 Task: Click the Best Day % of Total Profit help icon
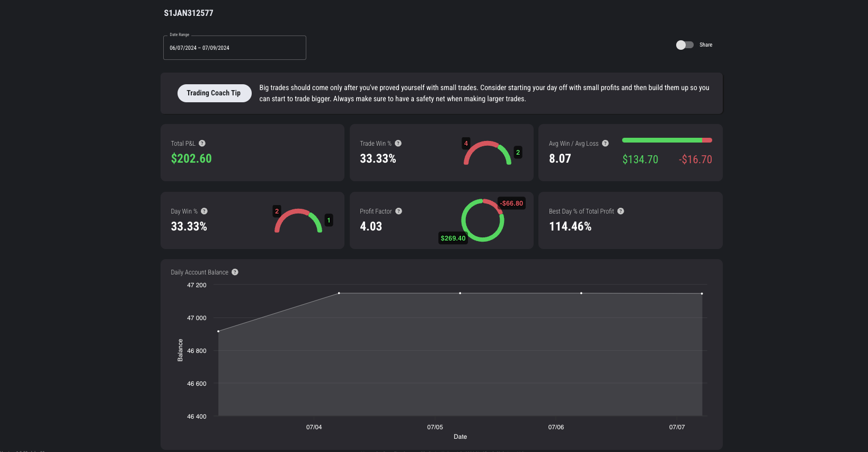point(621,211)
